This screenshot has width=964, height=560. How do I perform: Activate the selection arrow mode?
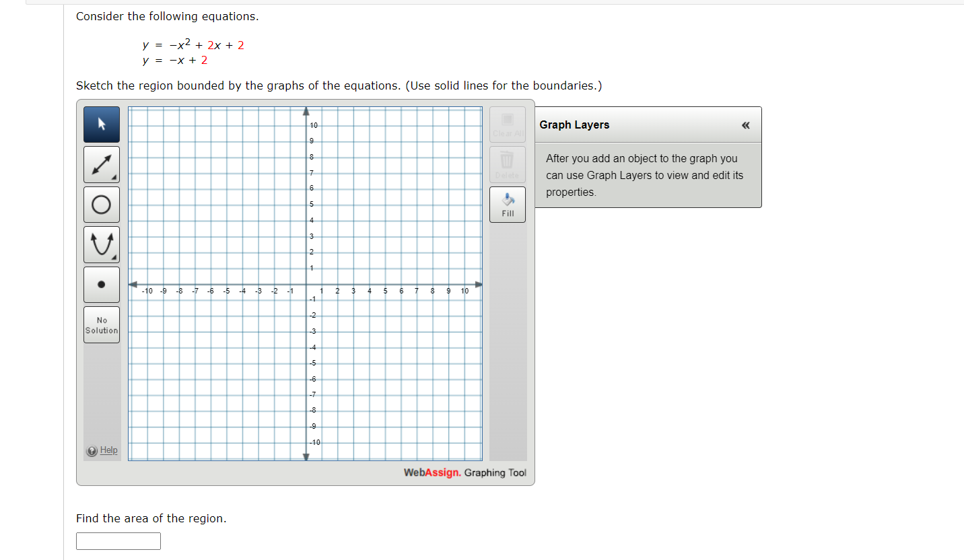coord(101,124)
